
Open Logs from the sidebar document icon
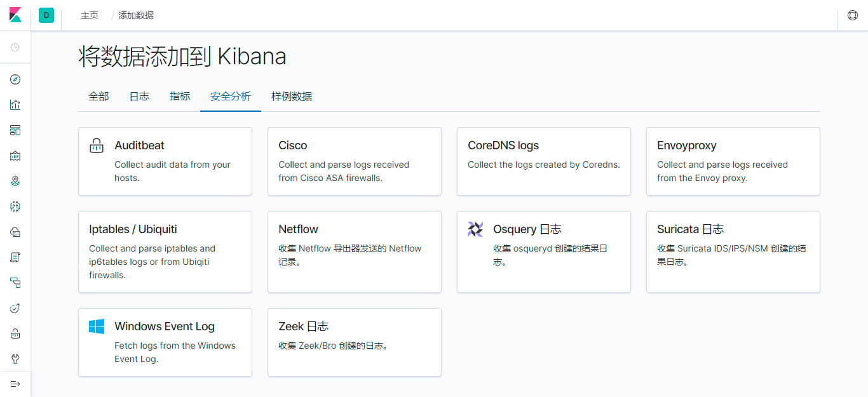click(x=16, y=257)
